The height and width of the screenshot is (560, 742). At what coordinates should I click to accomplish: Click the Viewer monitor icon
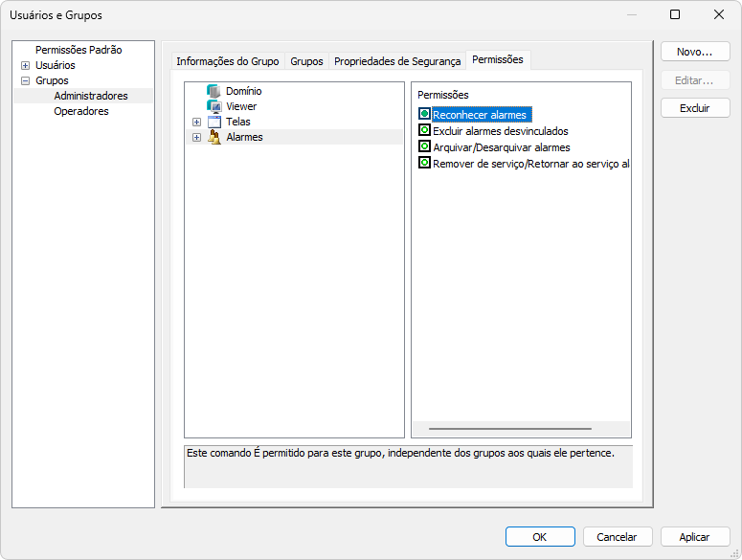point(214,106)
